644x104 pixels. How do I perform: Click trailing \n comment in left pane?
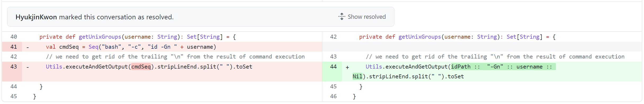(175, 57)
